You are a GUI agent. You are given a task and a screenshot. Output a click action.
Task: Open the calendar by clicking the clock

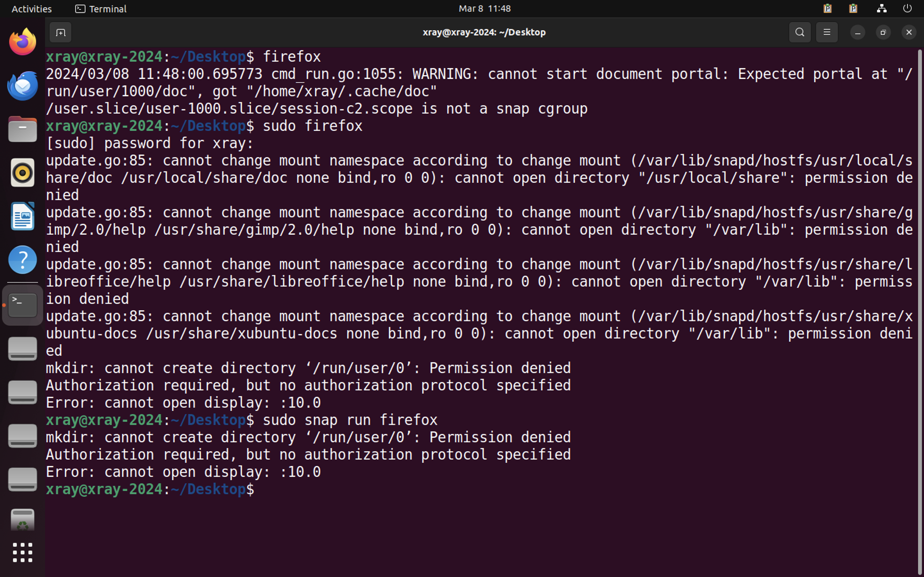pos(484,8)
